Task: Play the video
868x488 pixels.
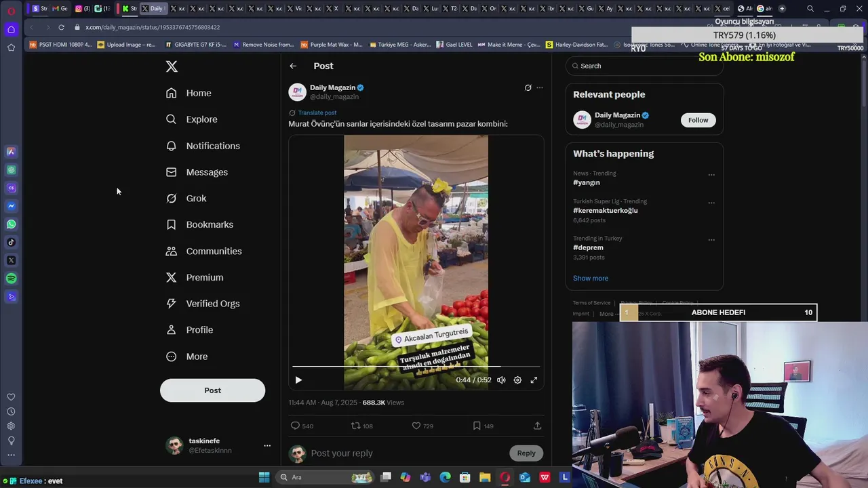Action: tap(298, 380)
